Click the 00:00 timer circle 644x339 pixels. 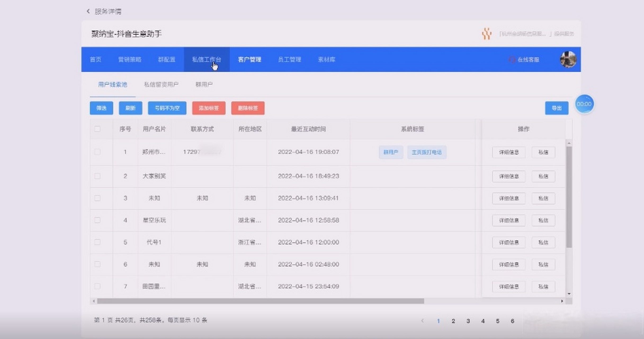pos(584,104)
